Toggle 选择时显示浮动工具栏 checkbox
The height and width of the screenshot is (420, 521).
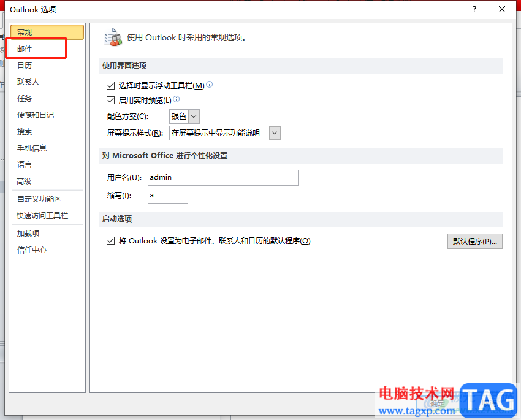[111, 86]
